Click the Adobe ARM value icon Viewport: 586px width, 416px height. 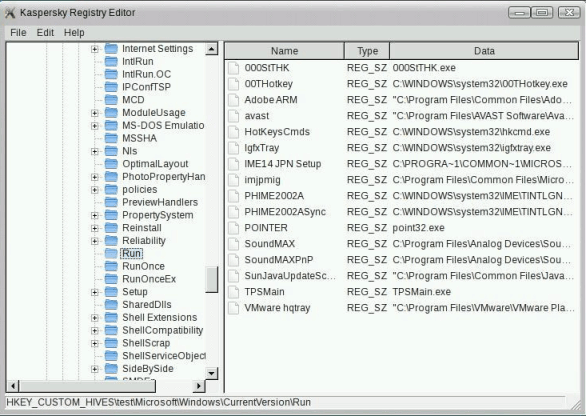[234, 100]
